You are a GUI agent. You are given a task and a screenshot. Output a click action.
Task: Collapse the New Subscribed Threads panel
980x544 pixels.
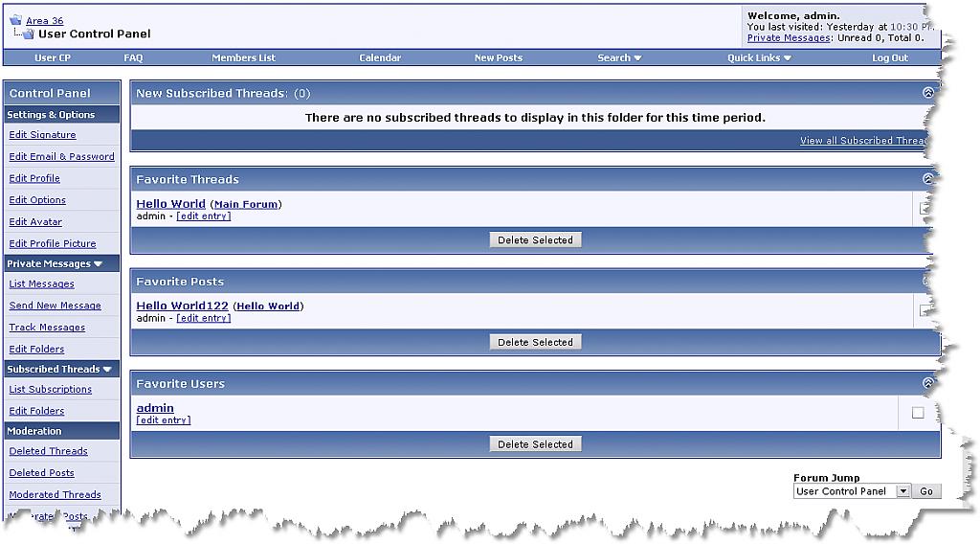pyautogui.click(x=926, y=93)
